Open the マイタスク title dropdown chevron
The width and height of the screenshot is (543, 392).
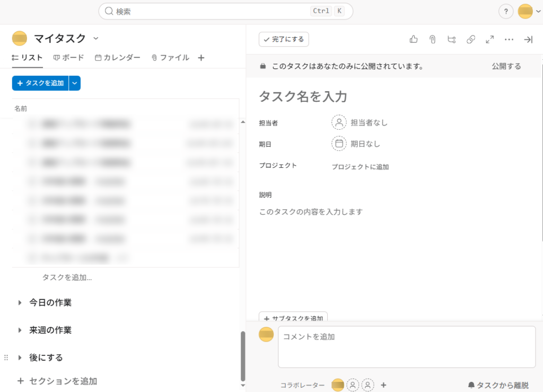tap(96, 38)
